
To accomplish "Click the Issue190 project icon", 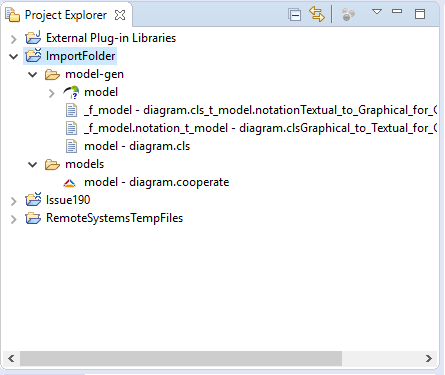I will (33, 199).
